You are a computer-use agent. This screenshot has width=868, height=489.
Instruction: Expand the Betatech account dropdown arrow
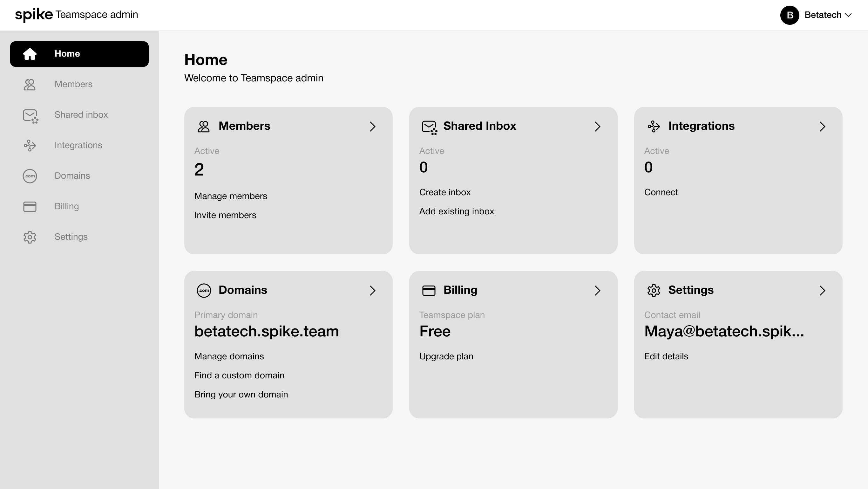pyautogui.click(x=848, y=15)
